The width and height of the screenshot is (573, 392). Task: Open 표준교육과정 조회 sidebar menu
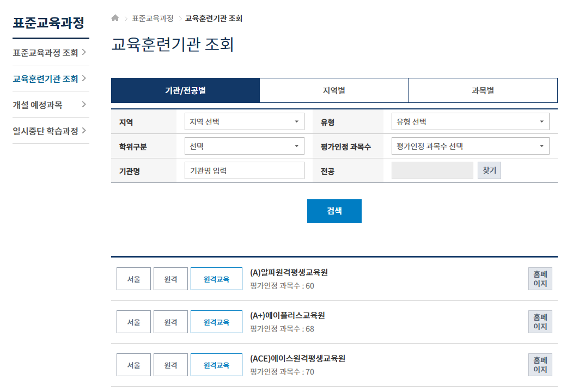(x=51, y=53)
